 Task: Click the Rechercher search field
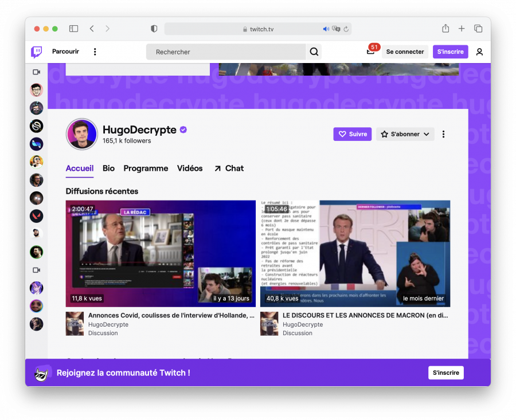pyautogui.click(x=226, y=52)
